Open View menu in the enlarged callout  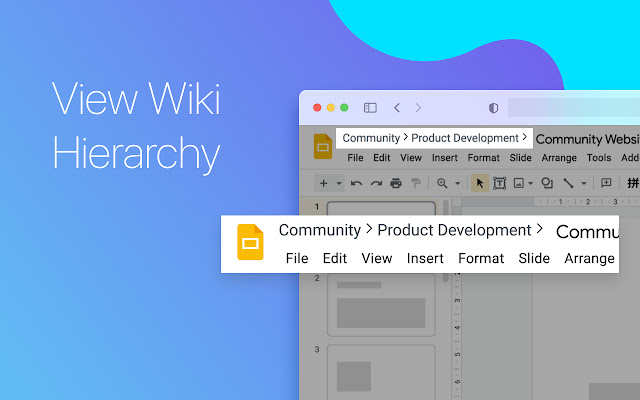pyautogui.click(x=377, y=258)
